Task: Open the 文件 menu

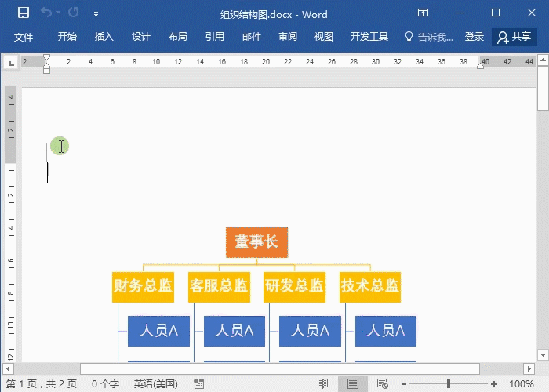Action: [24, 37]
